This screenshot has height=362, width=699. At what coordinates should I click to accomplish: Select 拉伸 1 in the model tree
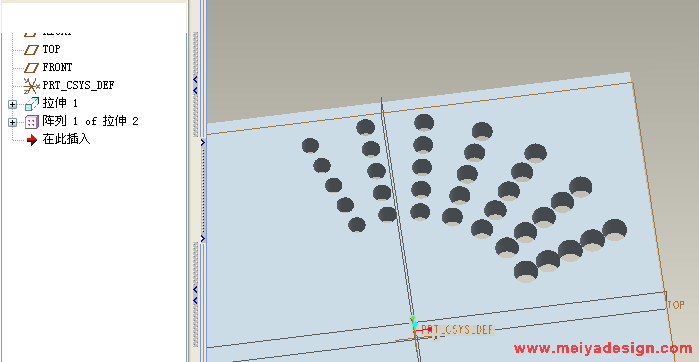[x=60, y=103]
